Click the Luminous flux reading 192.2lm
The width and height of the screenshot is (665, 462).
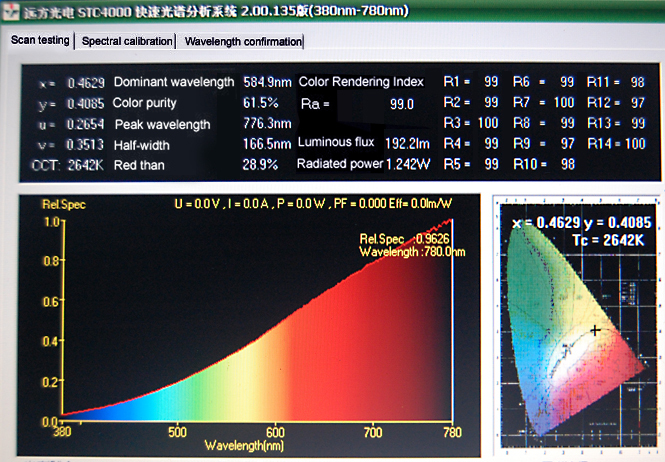click(x=407, y=144)
